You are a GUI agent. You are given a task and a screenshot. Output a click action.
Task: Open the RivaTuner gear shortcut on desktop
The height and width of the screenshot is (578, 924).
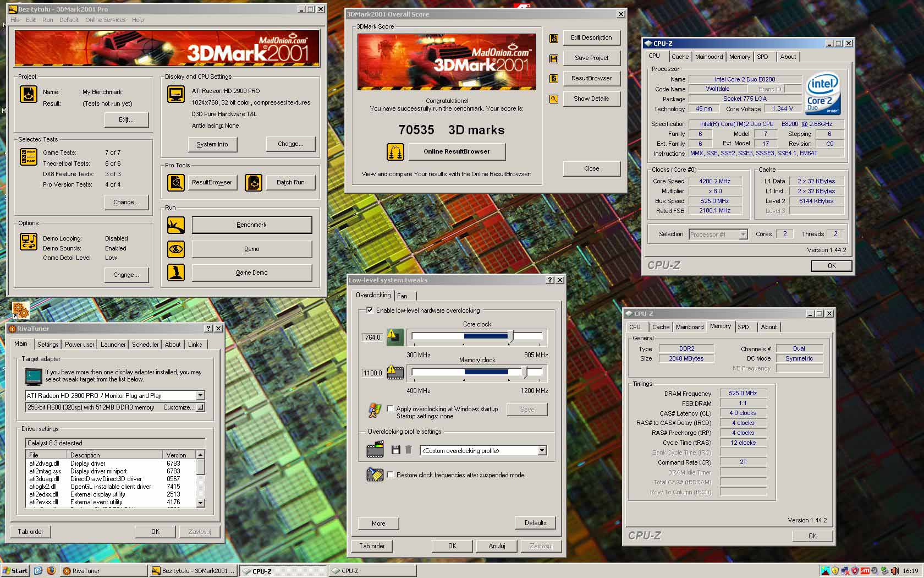point(20,310)
